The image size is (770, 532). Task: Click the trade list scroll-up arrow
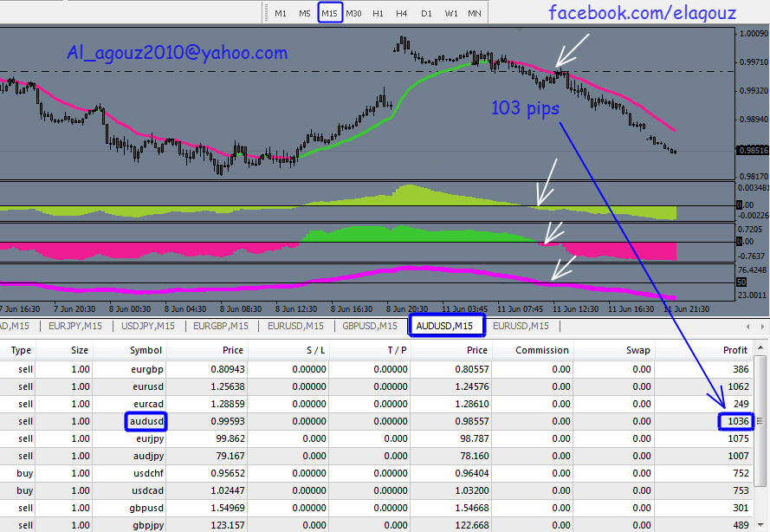coord(761,347)
